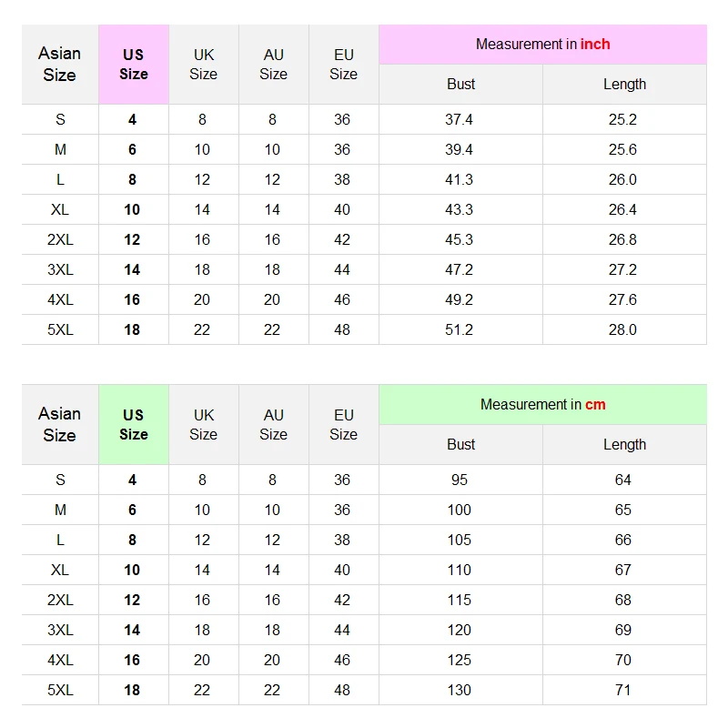The width and height of the screenshot is (728, 728).
Task: Click AU Size header in the cm table
Action: (x=273, y=424)
